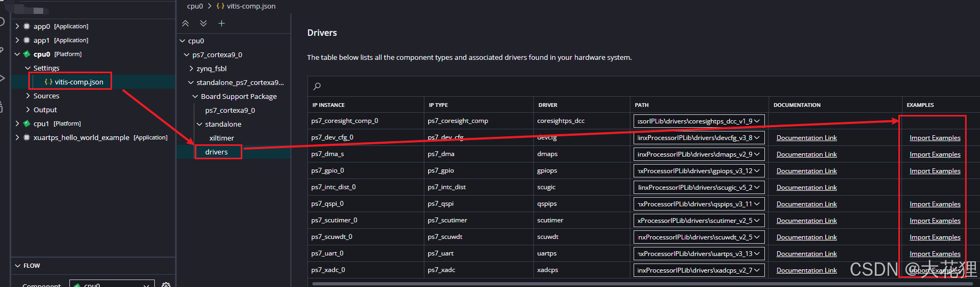This screenshot has height=287, width=980.
Task: Select ps7_cortexa9_0 under Board Support Package
Action: coord(230,110)
